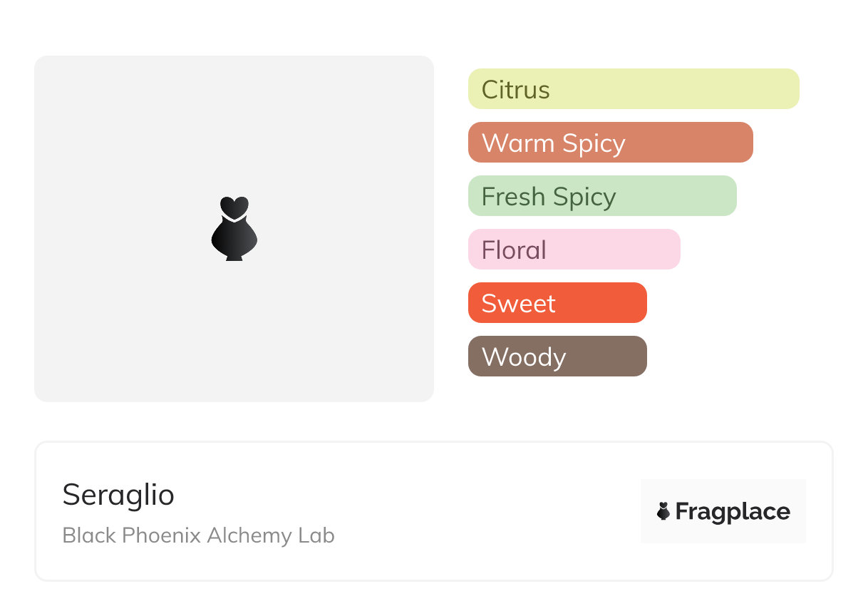Open the Seraglio fragrance title

118,495
